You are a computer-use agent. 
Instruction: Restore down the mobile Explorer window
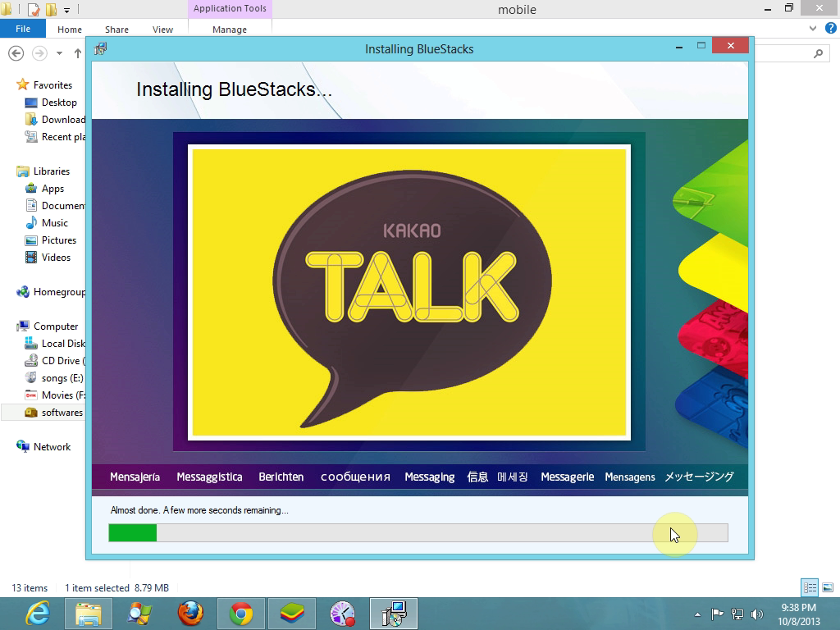(x=789, y=8)
